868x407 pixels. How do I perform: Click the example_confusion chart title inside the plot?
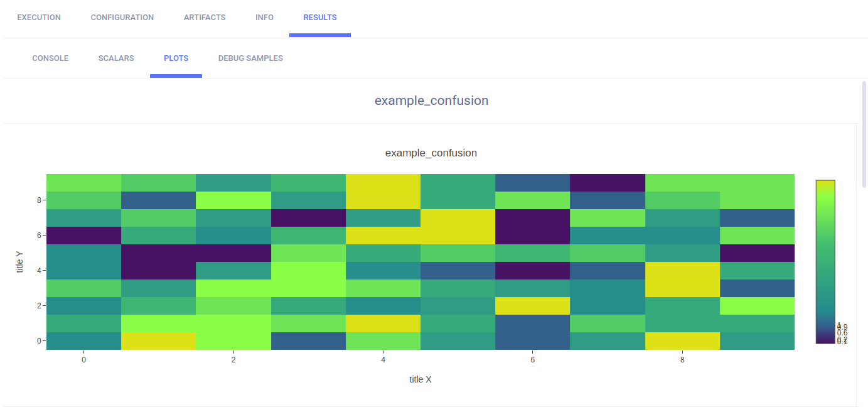pos(431,153)
